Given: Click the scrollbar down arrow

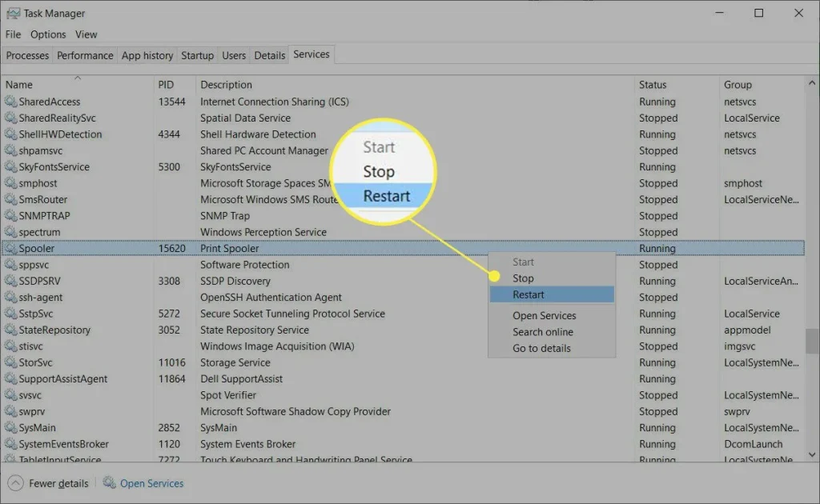Looking at the screenshot, I should click(x=812, y=454).
